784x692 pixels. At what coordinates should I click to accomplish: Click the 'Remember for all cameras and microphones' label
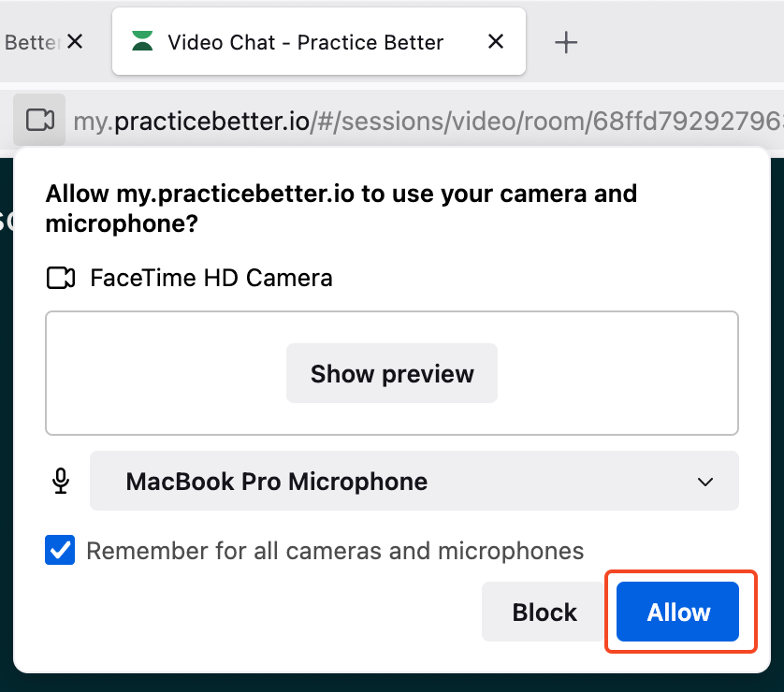tap(335, 551)
